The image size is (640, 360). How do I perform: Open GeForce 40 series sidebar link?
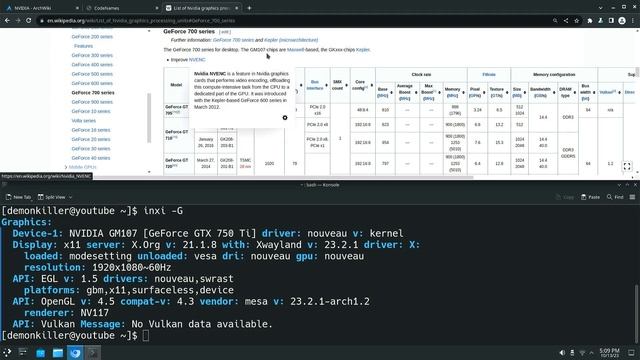point(91,158)
